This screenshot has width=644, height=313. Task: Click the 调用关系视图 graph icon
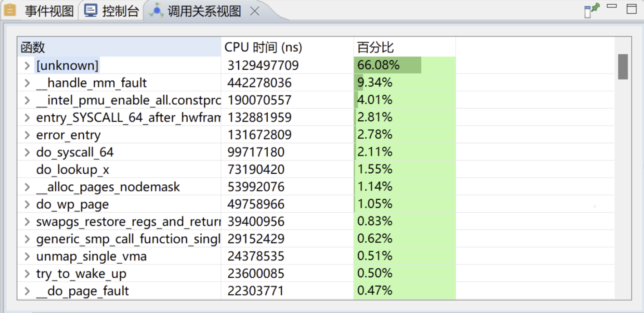(x=157, y=10)
